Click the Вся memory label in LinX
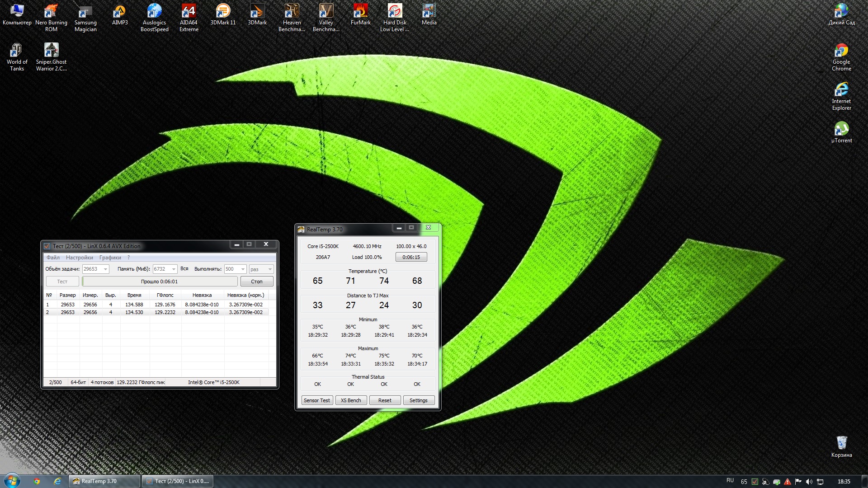The height and width of the screenshot is (488, 868). [x=184, y=269]
